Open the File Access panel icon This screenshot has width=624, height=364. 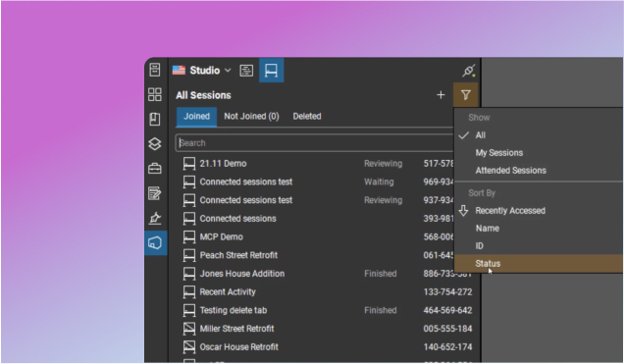tap(155, 70)
